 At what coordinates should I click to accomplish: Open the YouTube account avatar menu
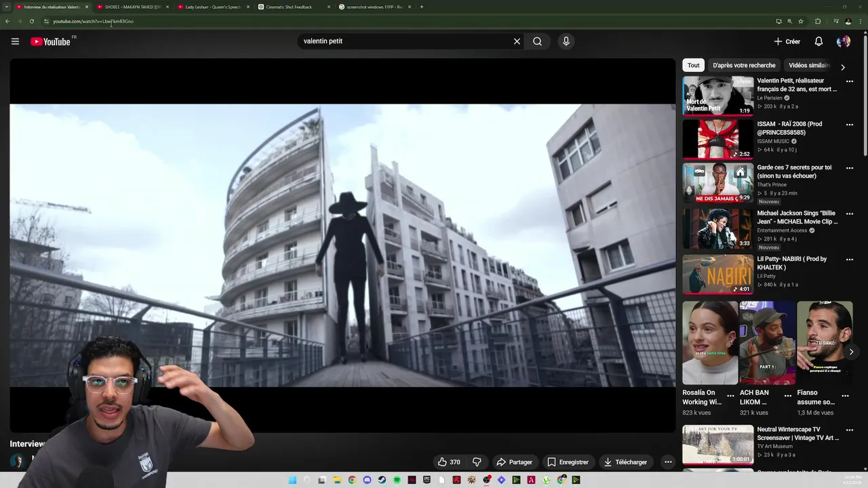(x=844, y=41)
